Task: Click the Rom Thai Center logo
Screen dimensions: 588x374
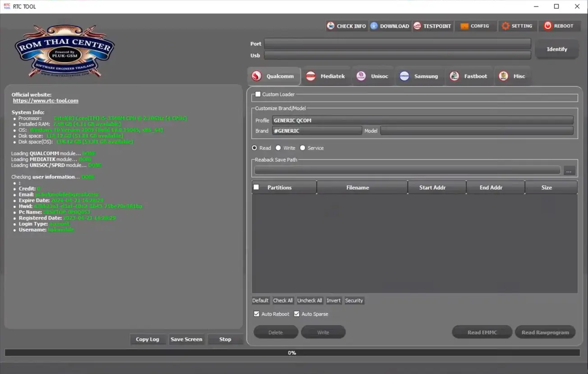Action: coord(64,51)
